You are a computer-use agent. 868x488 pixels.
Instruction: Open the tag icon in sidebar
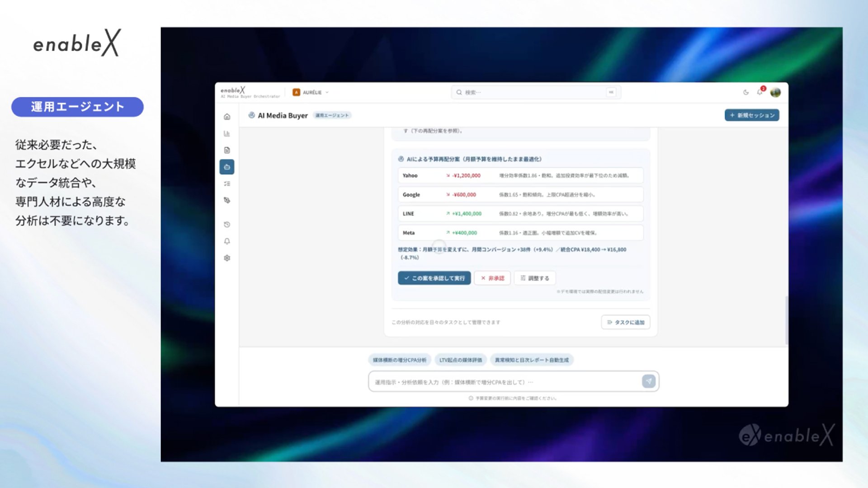click(227, 200)
